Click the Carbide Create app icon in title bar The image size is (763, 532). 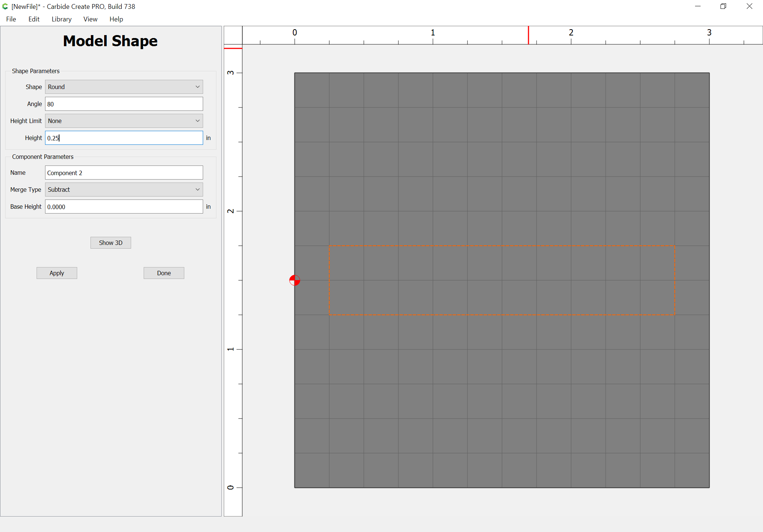(5, 6)
